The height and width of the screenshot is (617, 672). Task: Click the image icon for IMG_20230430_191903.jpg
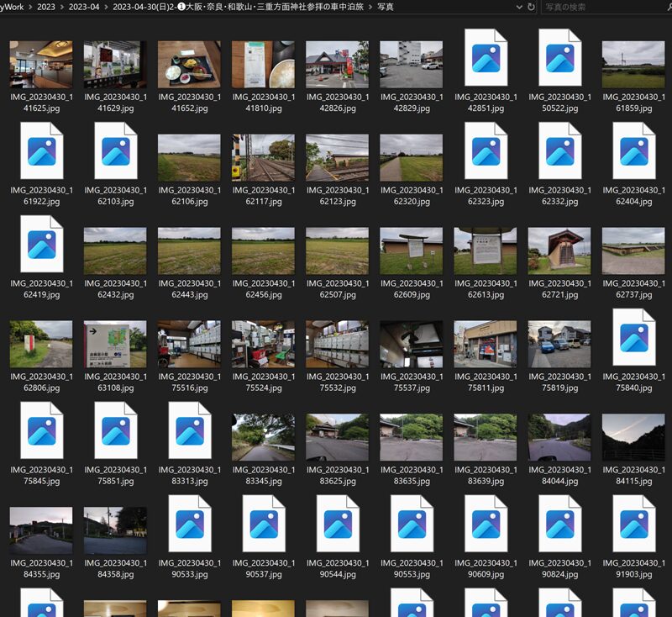pos(634,524)
